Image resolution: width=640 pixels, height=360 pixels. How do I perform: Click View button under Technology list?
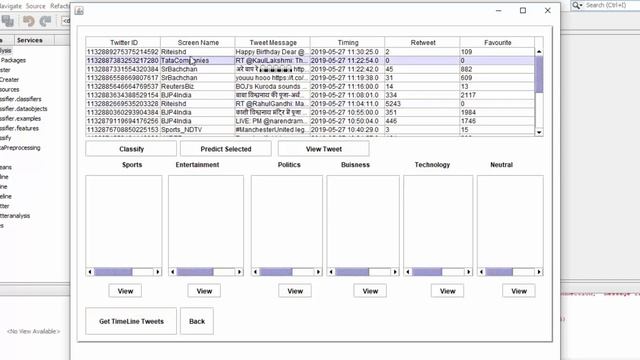[x=447, y=291]
